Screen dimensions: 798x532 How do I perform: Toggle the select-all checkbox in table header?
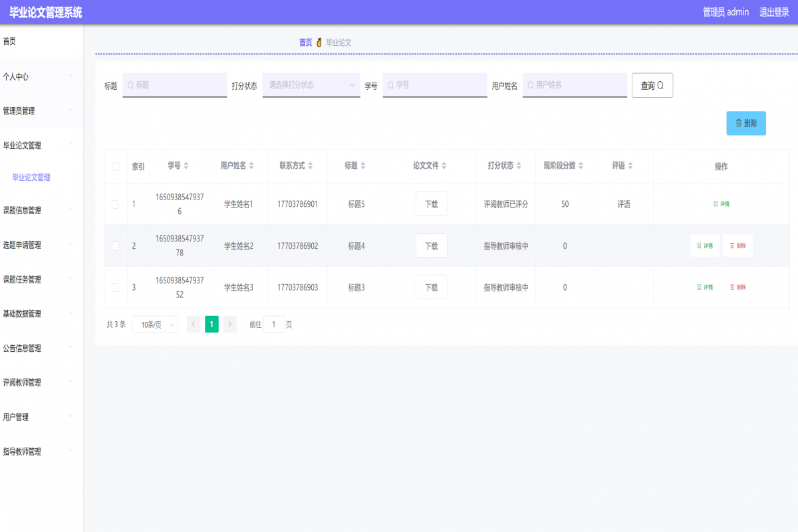(x=116, y=166)
